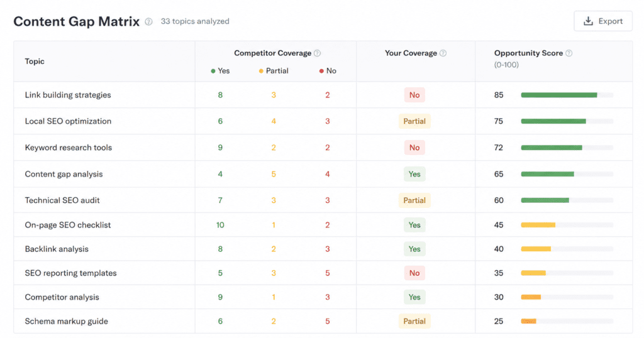Image resolution: width=644 pixels, height=338 pixels.
Task: Click score value 60 for Technical SEO audit
Action: coord(499,200)
